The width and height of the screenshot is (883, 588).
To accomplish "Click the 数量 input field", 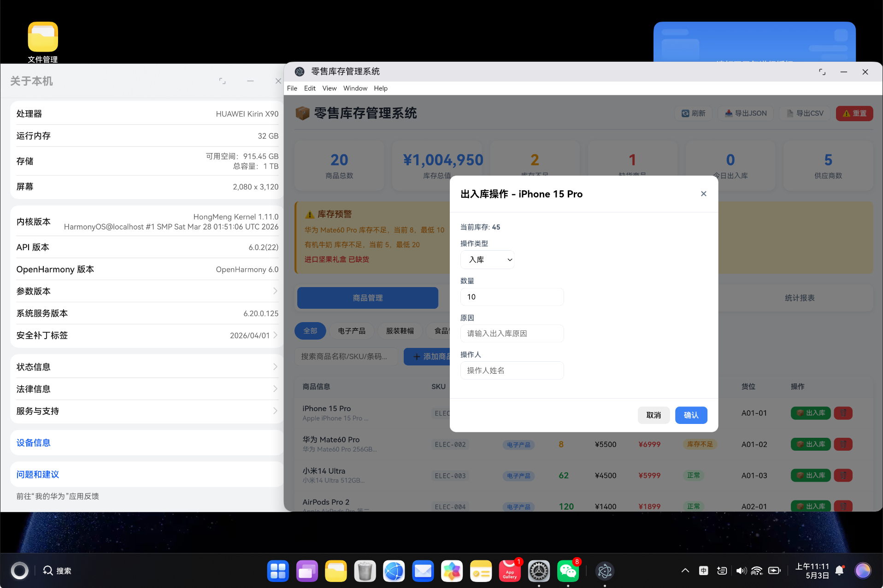I will [x=512, y=297].
